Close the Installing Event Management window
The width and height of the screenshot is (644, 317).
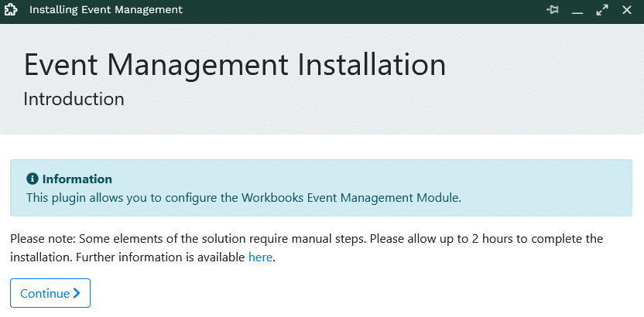tap(627, 10)
